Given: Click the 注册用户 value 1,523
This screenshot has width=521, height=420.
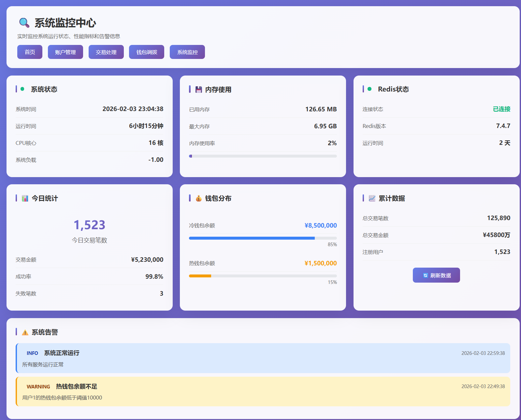Looking at the screenshot, I should [x=502, y=252].
